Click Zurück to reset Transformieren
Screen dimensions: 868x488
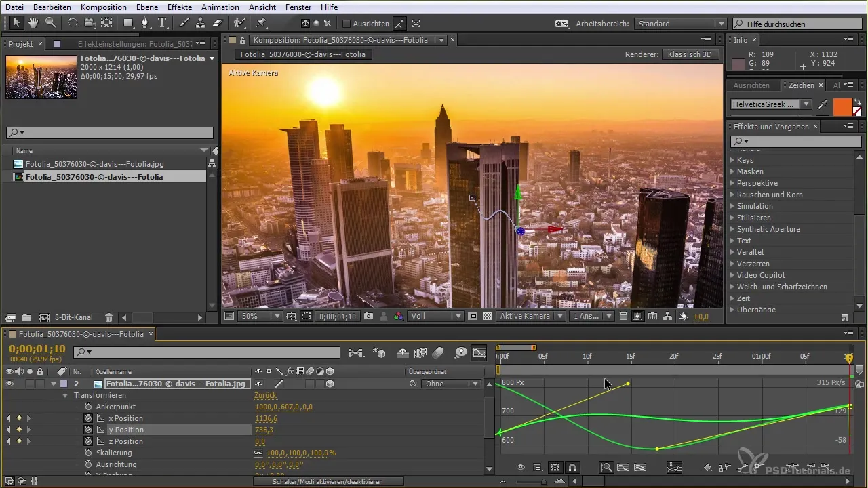tap(265, 395)
